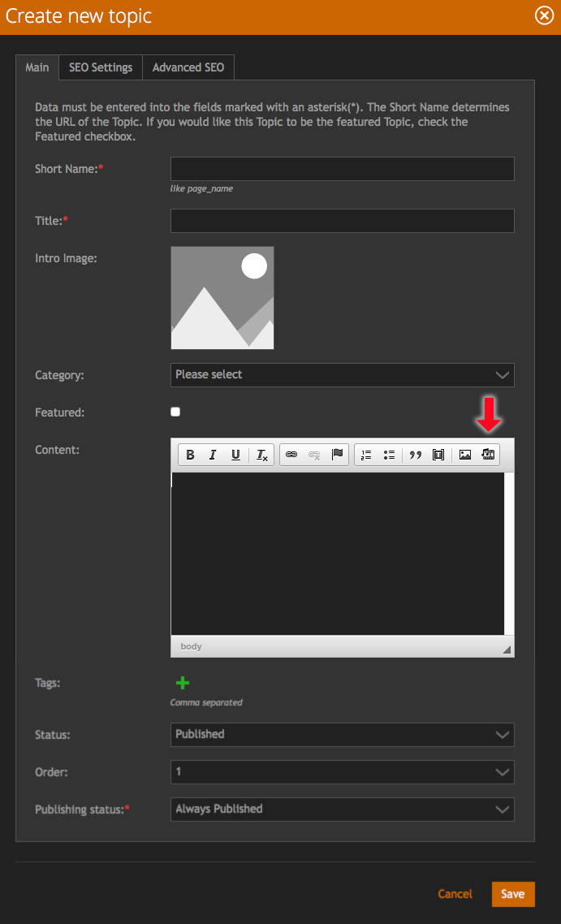This screenshot has height=924, width=561.
Task: Apply italic formatting in editor toolbar
Action: tap(213, 455)
